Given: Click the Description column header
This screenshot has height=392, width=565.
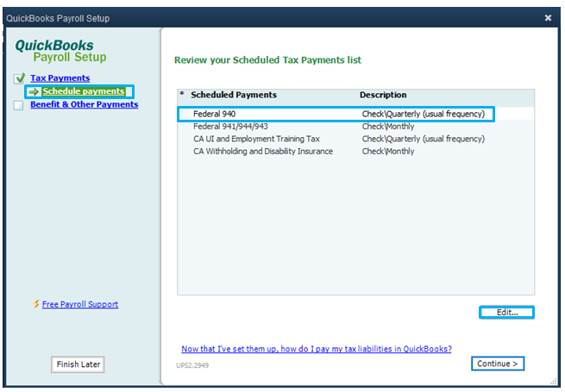Looking at the screenshot, I should click(383, 95).
